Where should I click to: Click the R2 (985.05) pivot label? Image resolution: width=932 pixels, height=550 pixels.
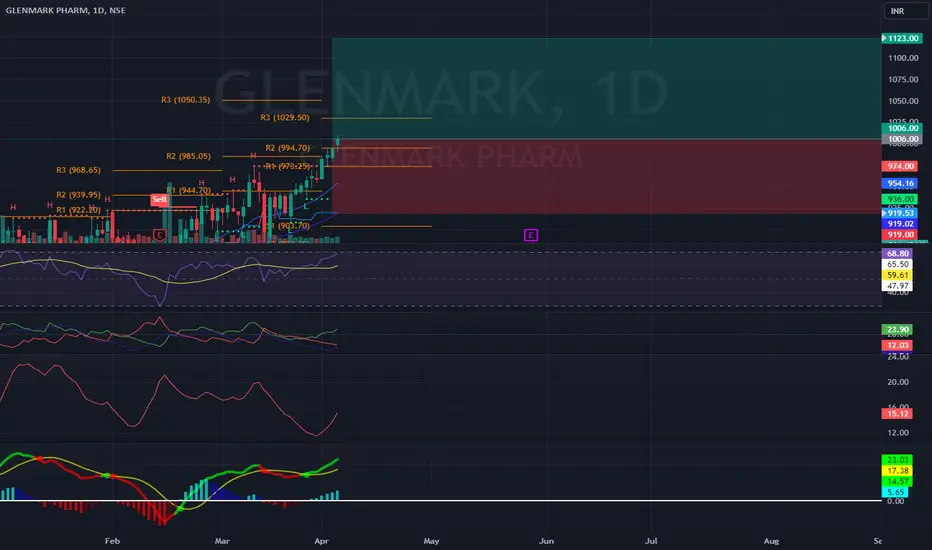point(188,156)
